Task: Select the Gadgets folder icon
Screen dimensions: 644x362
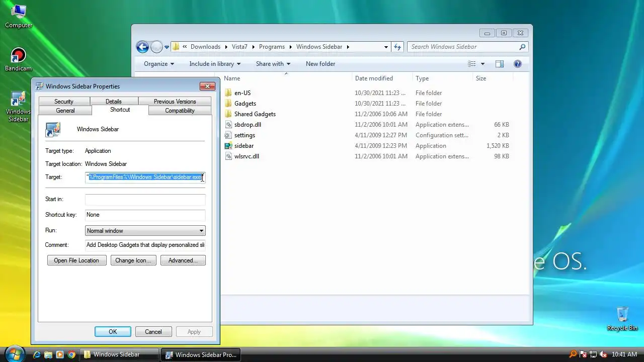Action: coord(228,104)
